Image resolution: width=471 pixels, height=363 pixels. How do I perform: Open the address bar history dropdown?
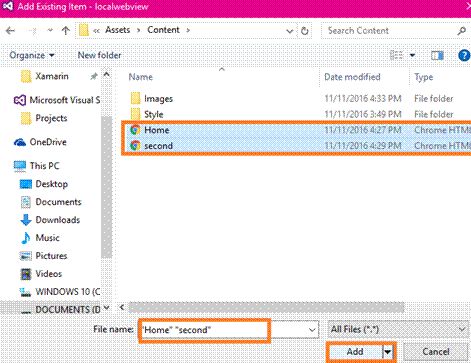coord(290,31)
